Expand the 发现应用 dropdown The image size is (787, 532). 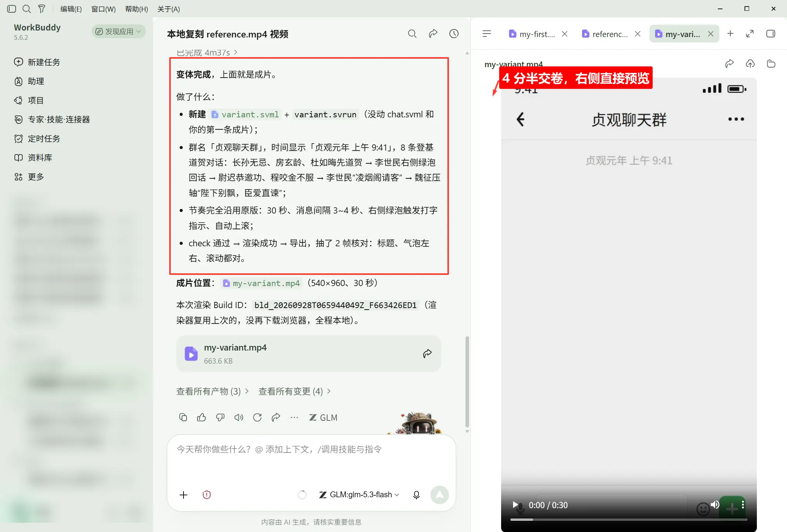(x=119, y=31)
